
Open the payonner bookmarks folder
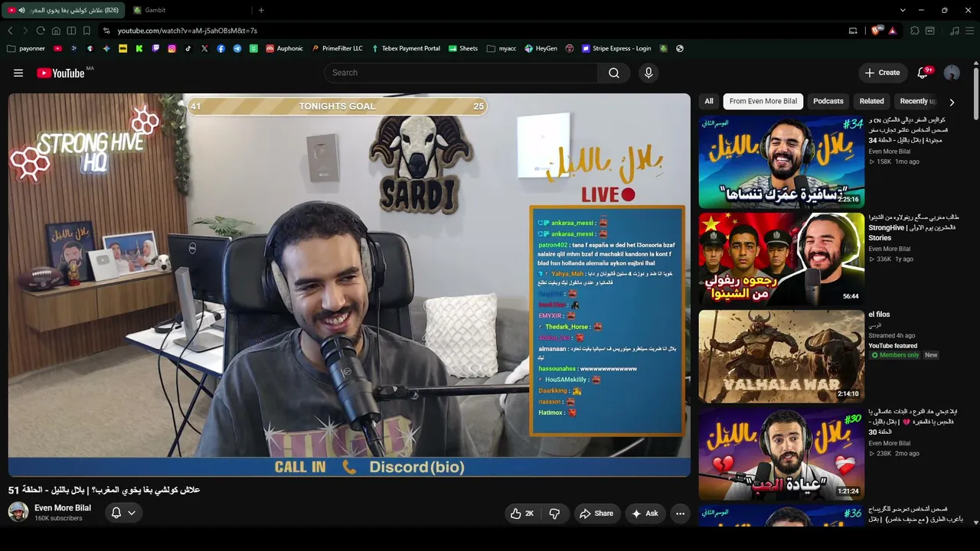(x=27, y=48)
